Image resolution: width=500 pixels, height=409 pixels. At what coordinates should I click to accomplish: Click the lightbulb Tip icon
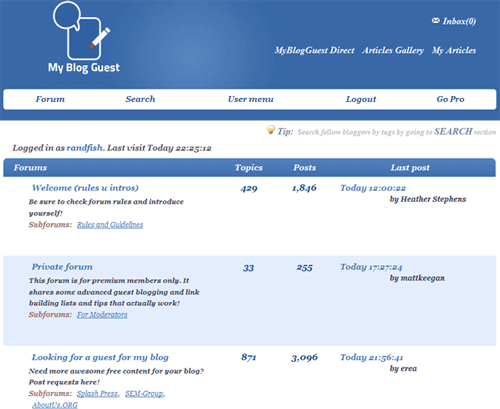pyautogui.click(x=271, y=130)
